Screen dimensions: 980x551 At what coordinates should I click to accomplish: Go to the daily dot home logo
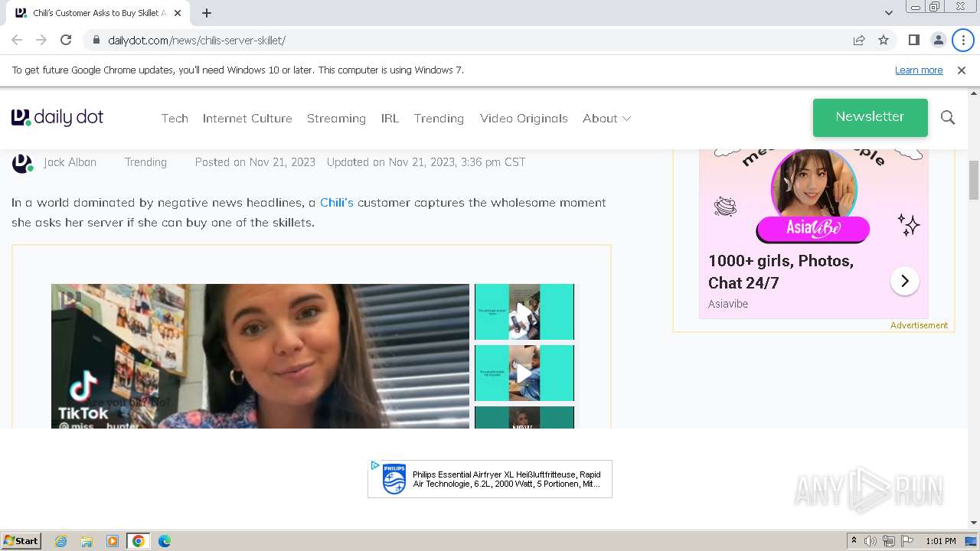pyautogui.click(x=57, y=118)
